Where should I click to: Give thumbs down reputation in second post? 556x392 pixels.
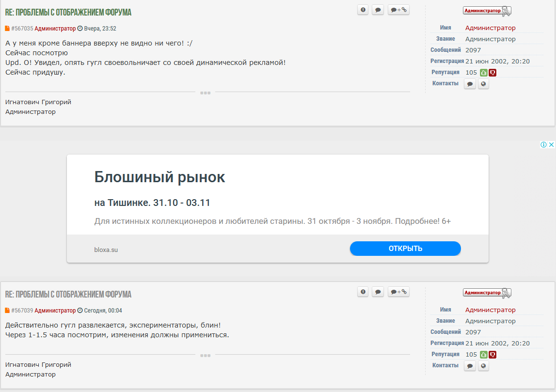coord(492,355)
